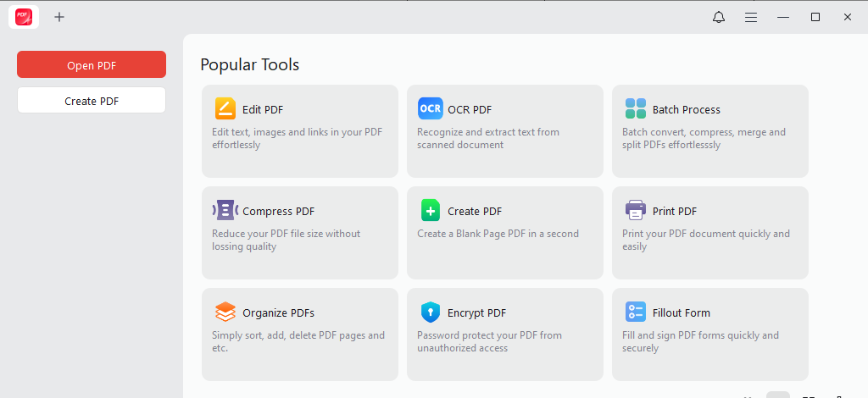The height and width of the screenshot is (398, 868).
Task: Click the purple Compress PDF icon
Action: [225, 211]
